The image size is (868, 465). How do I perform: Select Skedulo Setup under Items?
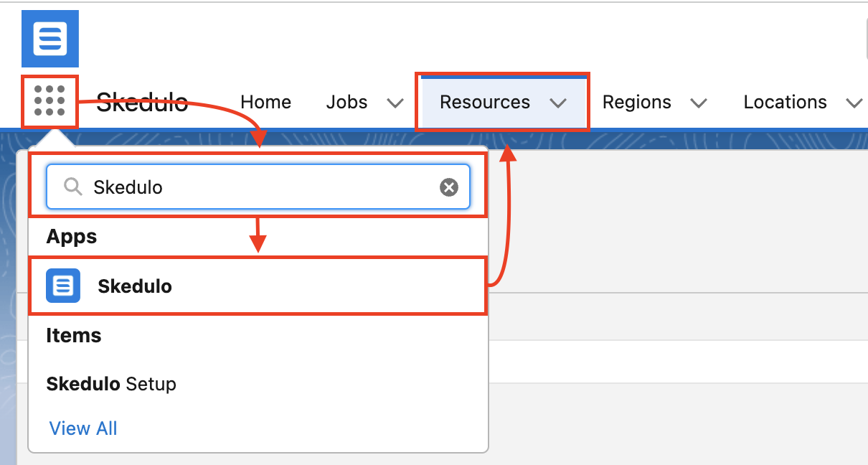tap(111, 384)
